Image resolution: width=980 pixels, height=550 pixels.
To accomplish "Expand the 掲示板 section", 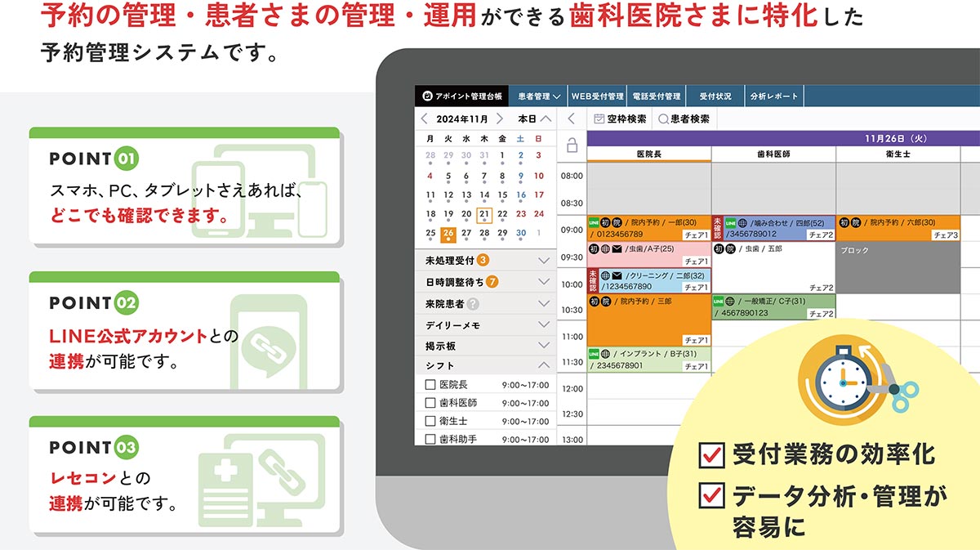I will pos(545,346).
